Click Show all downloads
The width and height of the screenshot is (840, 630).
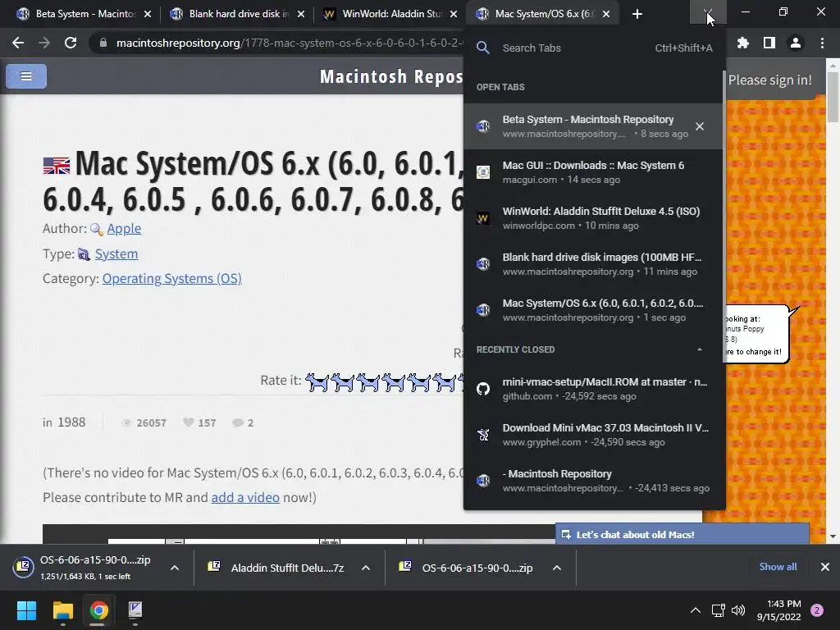point(778,567)
